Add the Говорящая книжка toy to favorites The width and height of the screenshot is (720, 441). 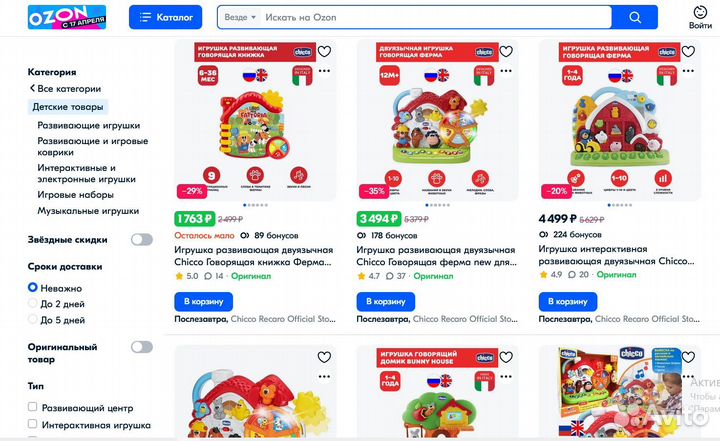pos(324,51)
